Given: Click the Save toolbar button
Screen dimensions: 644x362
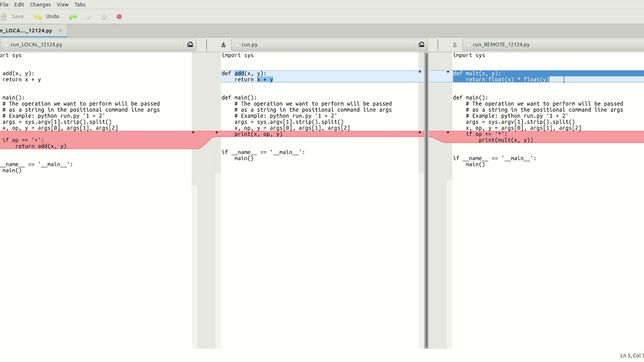Looking at the screenshot, I should coord(12,17).
